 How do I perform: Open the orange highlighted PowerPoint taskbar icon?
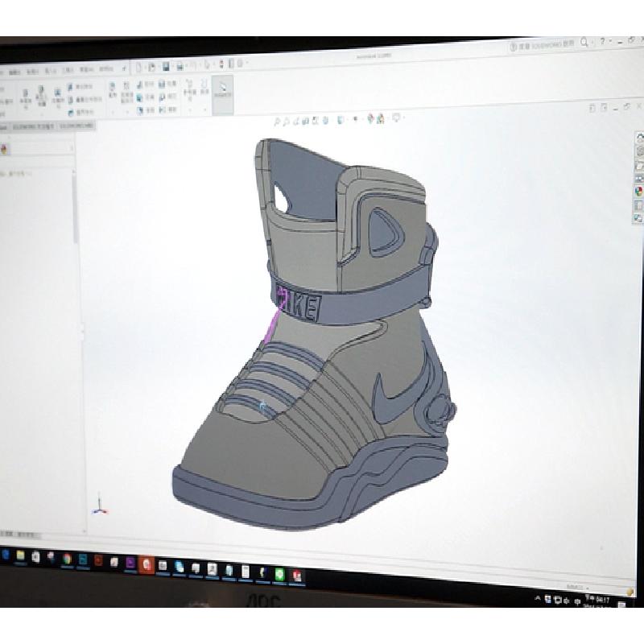click(147, 564)
